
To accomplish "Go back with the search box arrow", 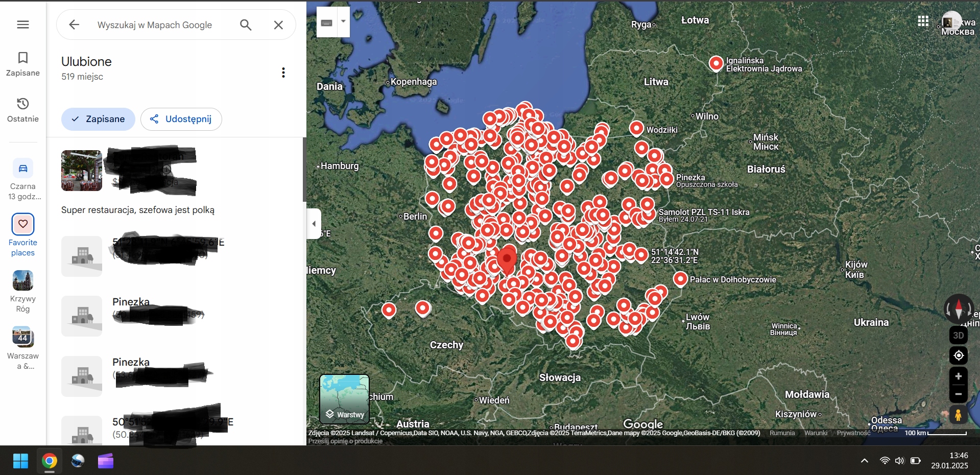I will click(x=74, y=25).
